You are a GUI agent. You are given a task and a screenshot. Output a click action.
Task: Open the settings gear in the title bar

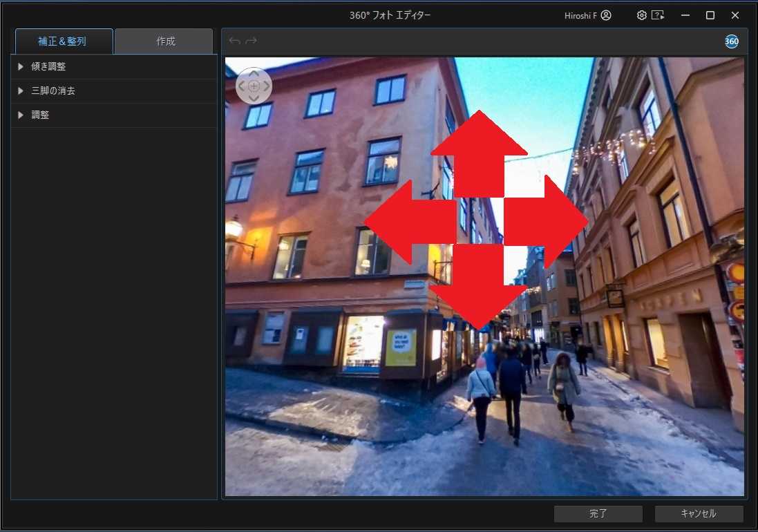641,15
